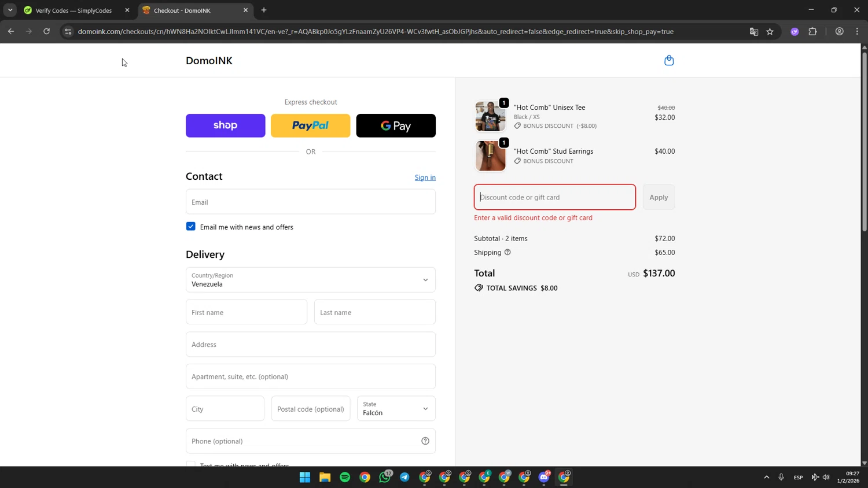This screenshot has height=488, width=868.
Task: Click the Last name field
Action: click(x=375, y=312)
